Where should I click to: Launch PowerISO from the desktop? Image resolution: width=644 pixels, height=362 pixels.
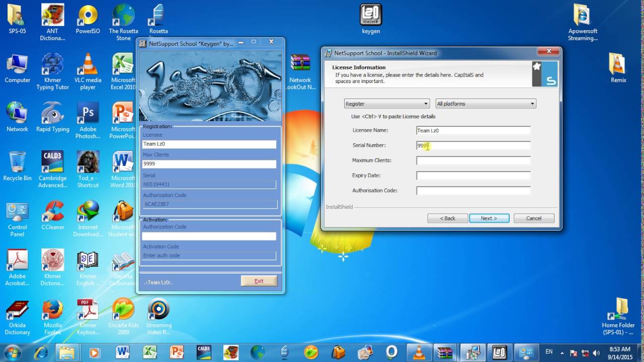coord(88,20)
